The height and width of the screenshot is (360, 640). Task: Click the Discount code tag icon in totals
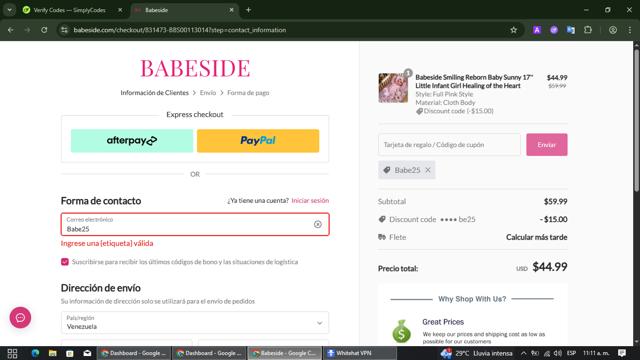(x=382, y=219)
